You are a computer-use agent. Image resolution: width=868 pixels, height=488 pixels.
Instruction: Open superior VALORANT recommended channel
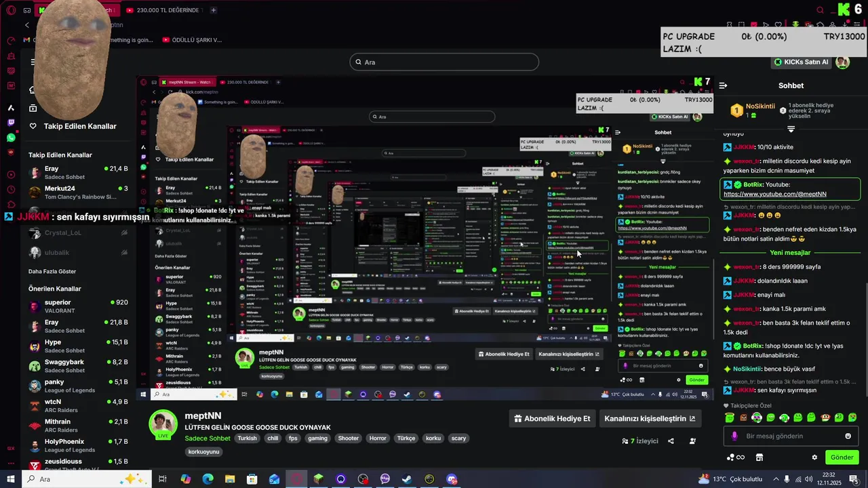point(78,306)
